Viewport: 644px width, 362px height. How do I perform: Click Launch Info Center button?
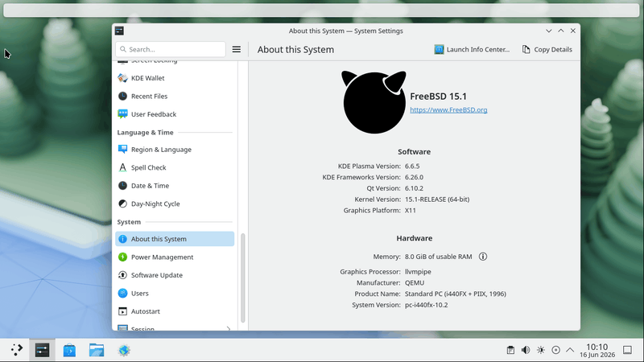tap(472, 49)
